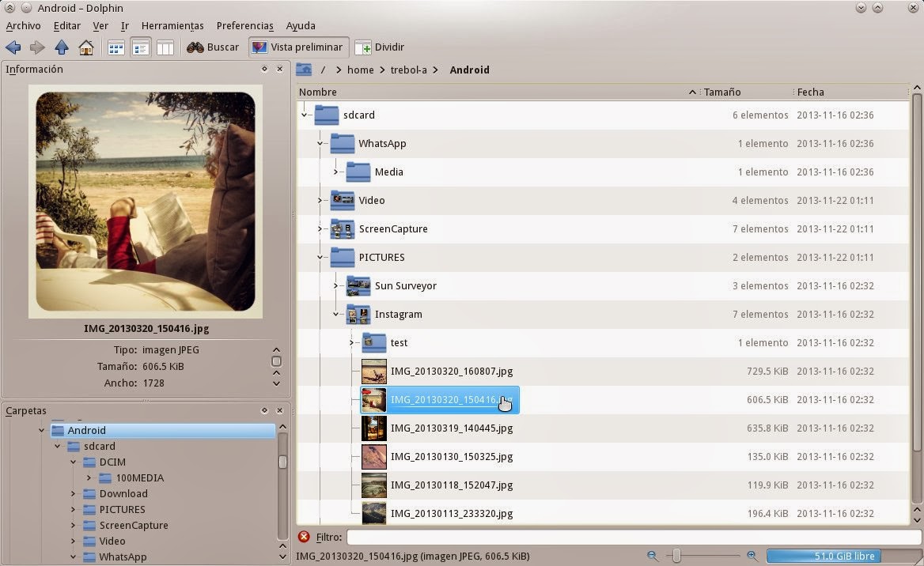
Task: Undock the Información panel
Action: coord(264,69)
